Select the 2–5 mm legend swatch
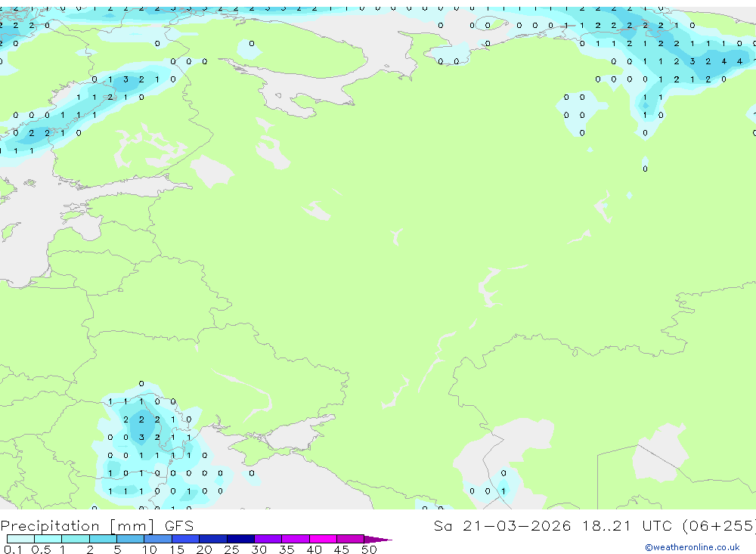 (103, 539)
